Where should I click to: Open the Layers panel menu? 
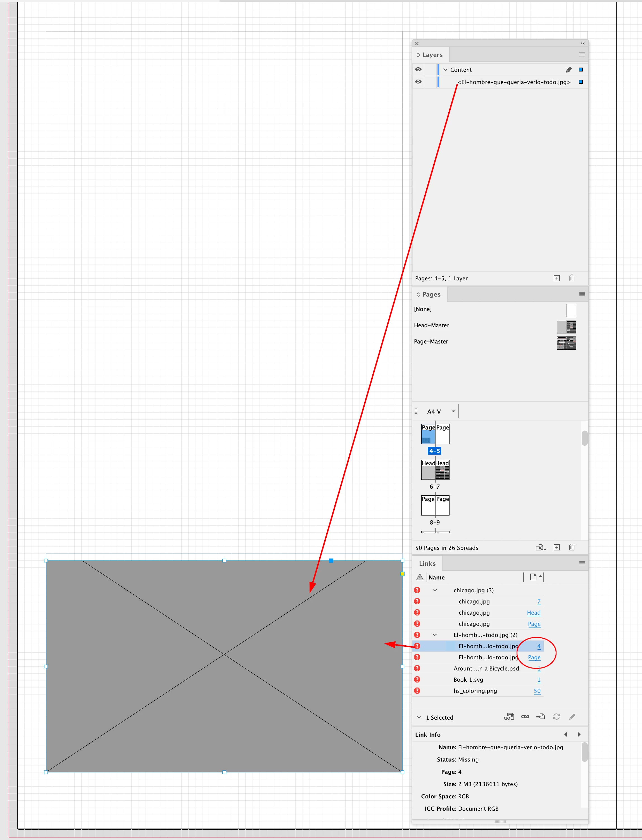(x=582, y=55)
